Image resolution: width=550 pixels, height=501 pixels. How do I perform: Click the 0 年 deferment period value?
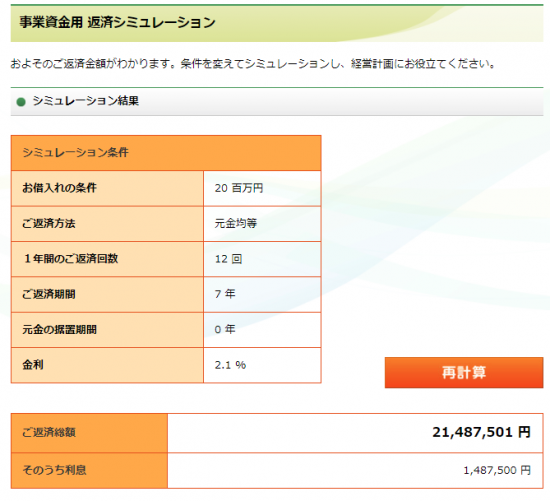click(x=225, y=329)
